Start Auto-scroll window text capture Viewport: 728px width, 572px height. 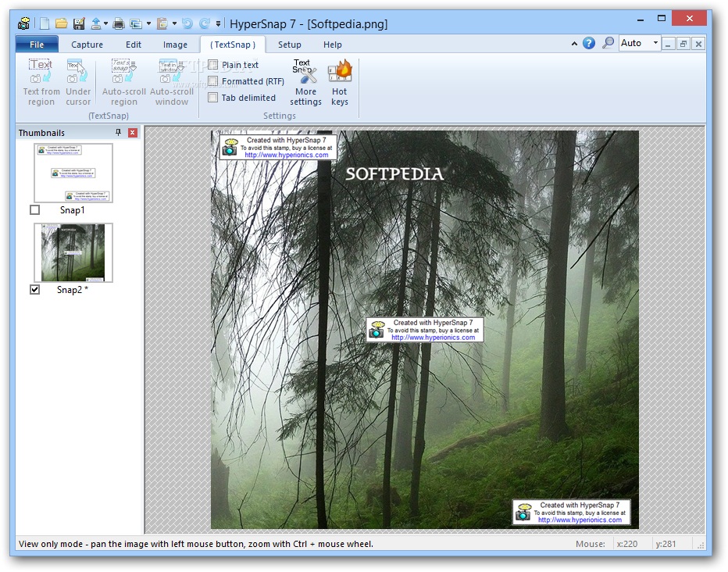[172, 82]
